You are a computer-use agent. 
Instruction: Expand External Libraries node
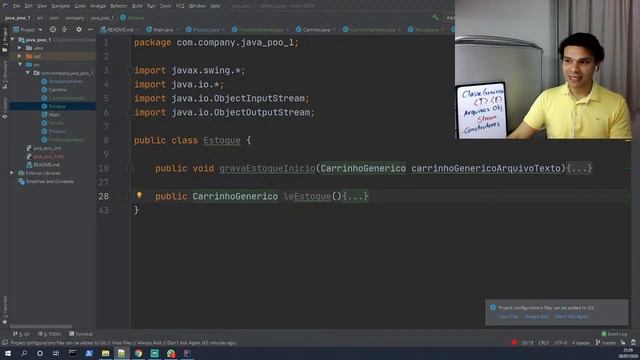pos(12,173)
